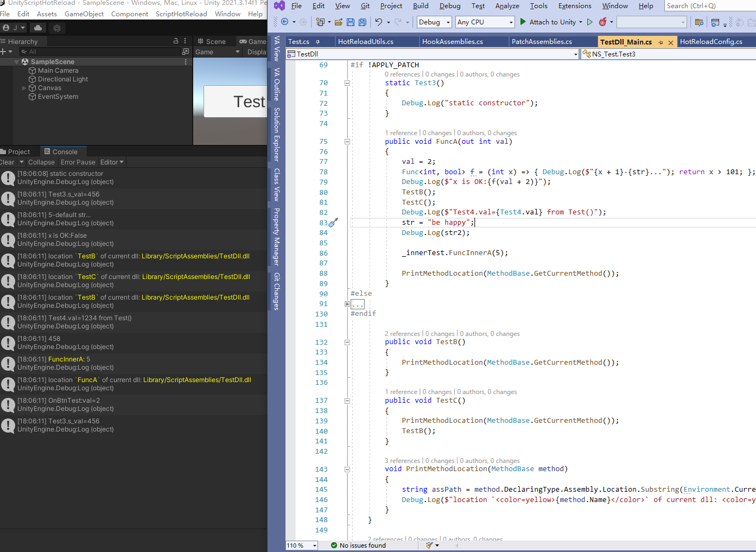Click the code cleanup broom icon in status bar

click(x=429, y=545)
